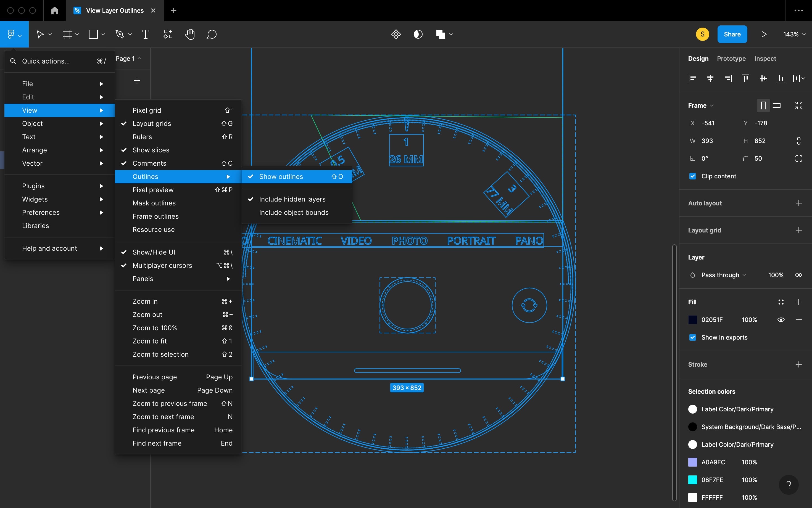This screenshot has width=812, height=508.
Task: Disable the Clip content checkbox
Action: pos(693,176)
